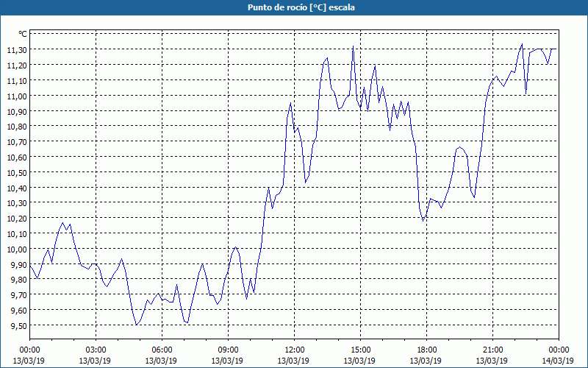Click the 14/03/19 date label

tap(558, 361)
